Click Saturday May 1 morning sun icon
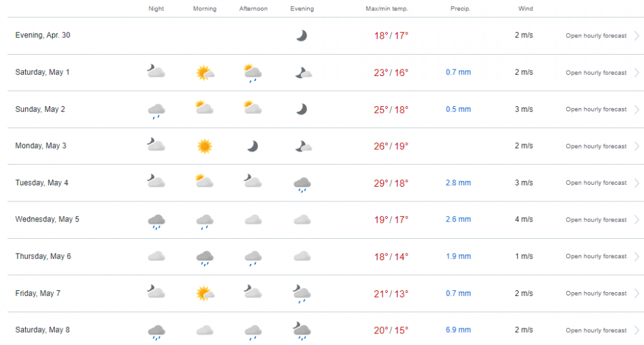The image size is (644, 345). (205, 73)
